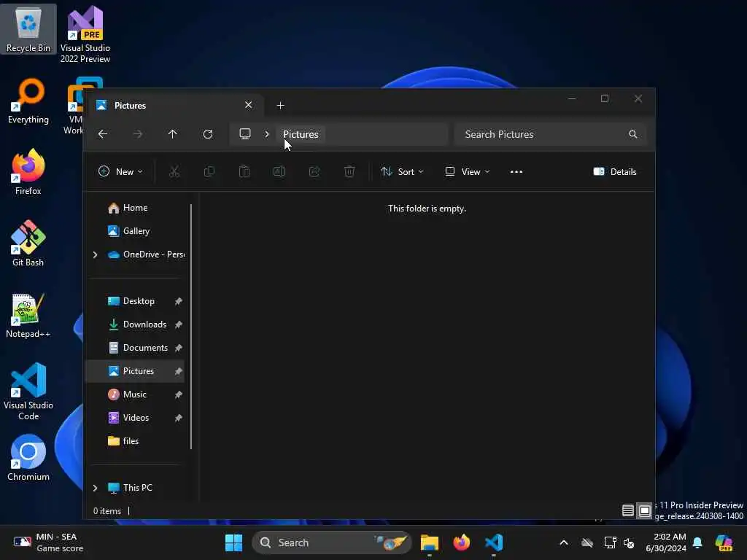Open VS Code from the taskbar
747x560 pixels.
494,542
